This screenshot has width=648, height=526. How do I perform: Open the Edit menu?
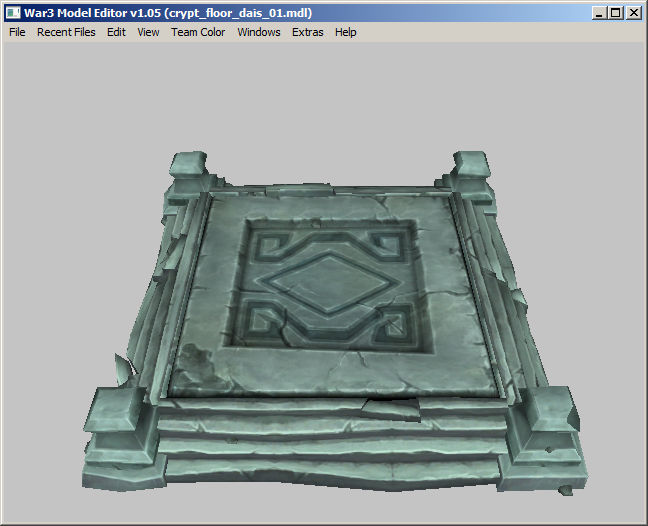click(x=116, y=32)
